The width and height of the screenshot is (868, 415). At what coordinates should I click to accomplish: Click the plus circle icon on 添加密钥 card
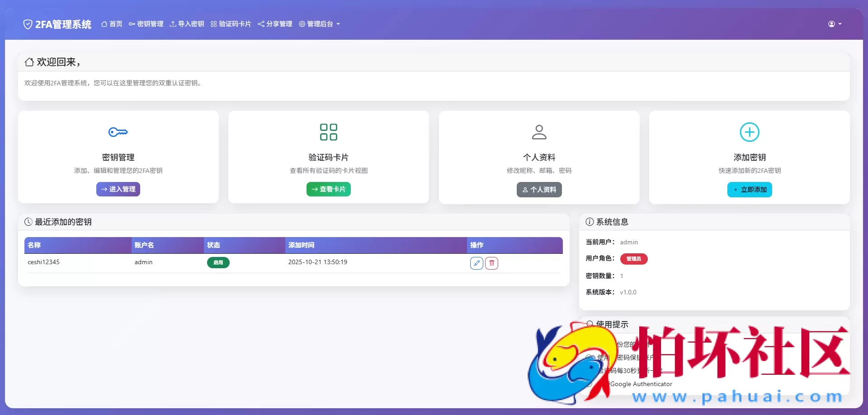point(750,132)
